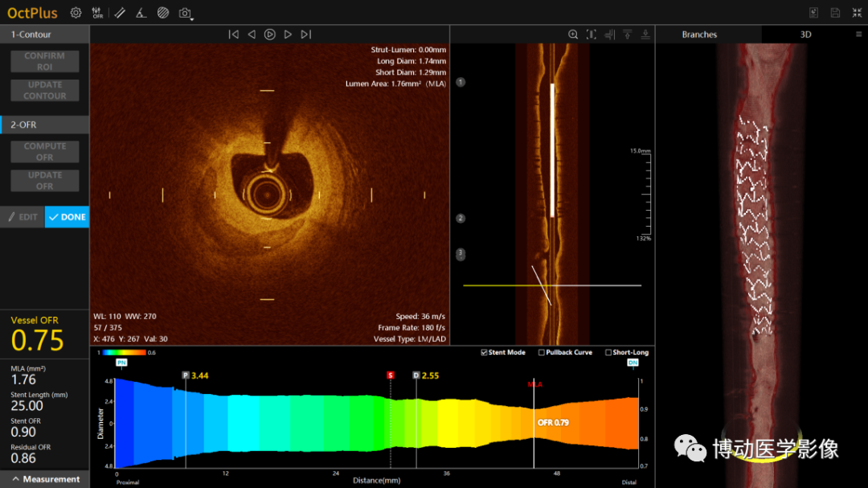Jump to the last frame
Image resolution: width=868 pixels, height=488 pixels.
click(x=306, y=35)
